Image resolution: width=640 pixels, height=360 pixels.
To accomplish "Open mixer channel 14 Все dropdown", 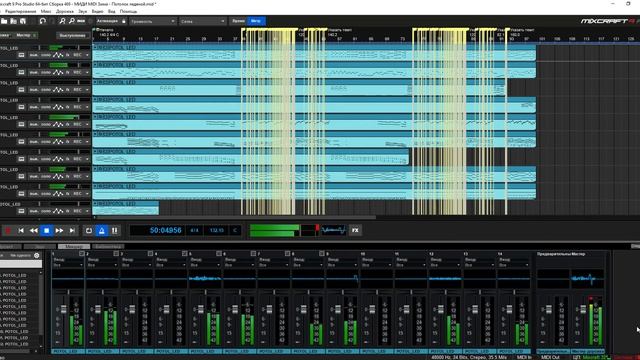I will click(x=514, y=265).
